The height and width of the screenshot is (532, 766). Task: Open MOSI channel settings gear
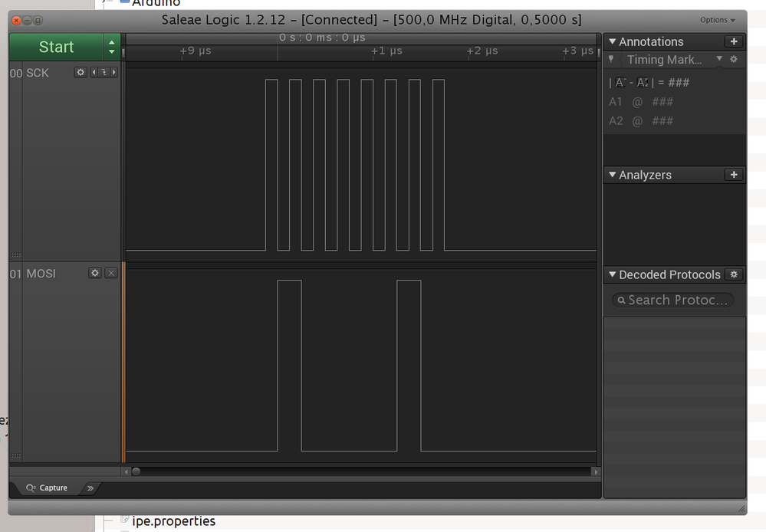(x=95, y=273)
